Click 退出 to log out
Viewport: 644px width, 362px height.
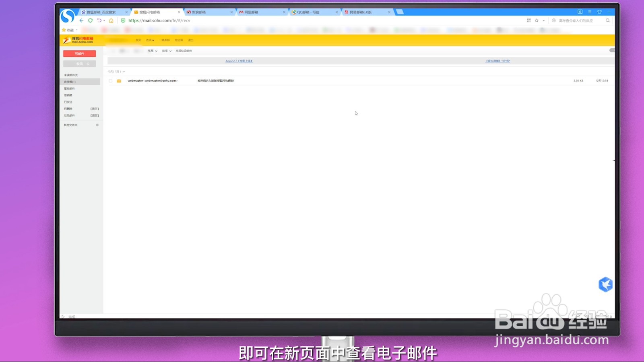pos(191,40)
